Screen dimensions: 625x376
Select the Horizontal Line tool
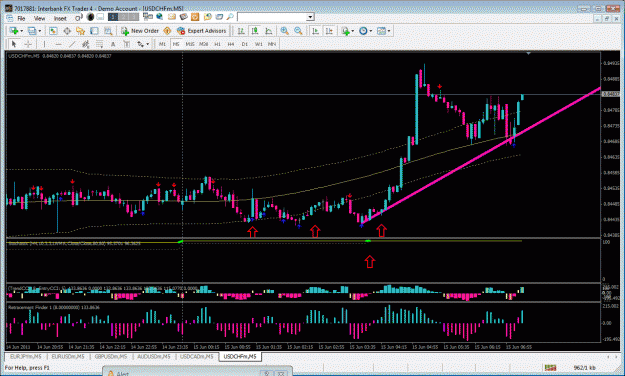point(58,44)
